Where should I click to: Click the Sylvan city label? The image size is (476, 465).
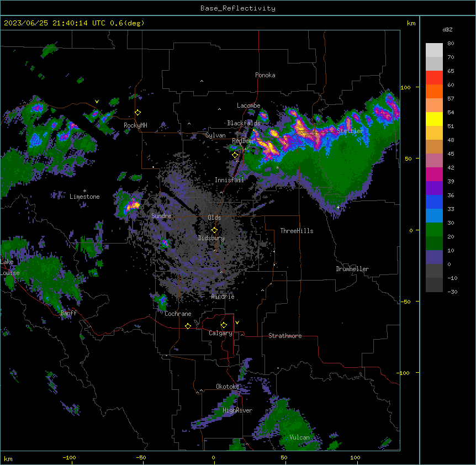tap(215, 135)
